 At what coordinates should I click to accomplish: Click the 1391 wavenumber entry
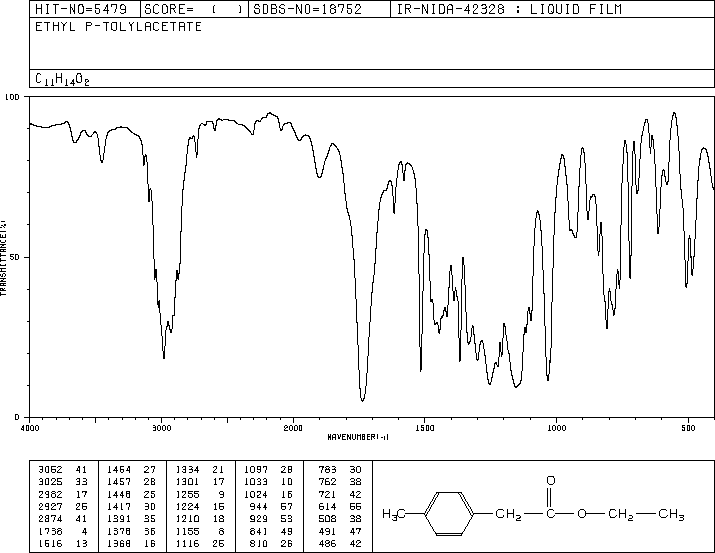point(119,519)
